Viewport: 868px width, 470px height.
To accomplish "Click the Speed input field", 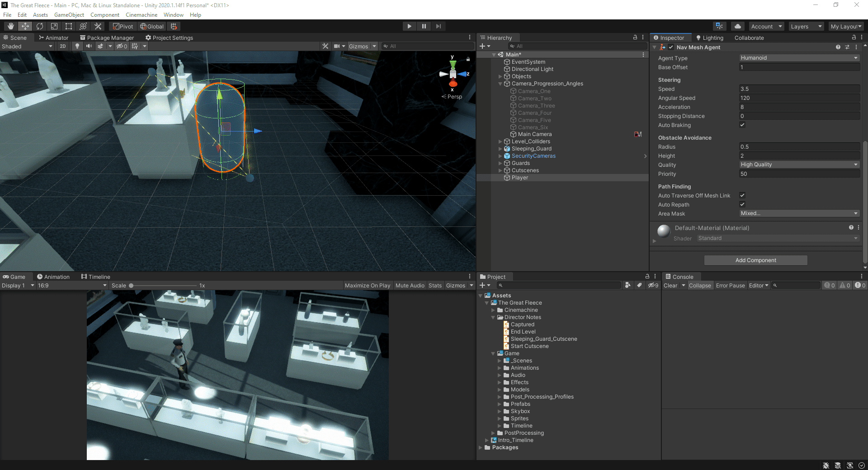I will pyautogui.click(x=799, y=89).
